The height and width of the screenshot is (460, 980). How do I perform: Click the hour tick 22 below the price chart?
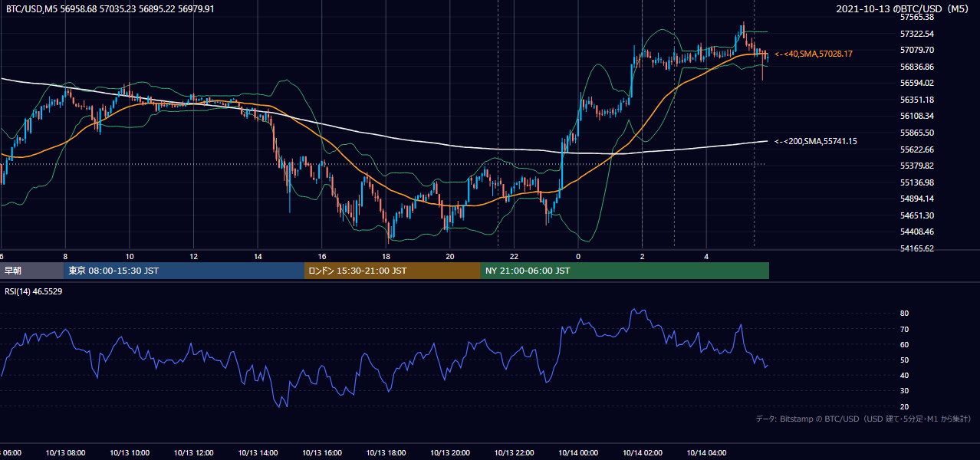coord(514,257)
